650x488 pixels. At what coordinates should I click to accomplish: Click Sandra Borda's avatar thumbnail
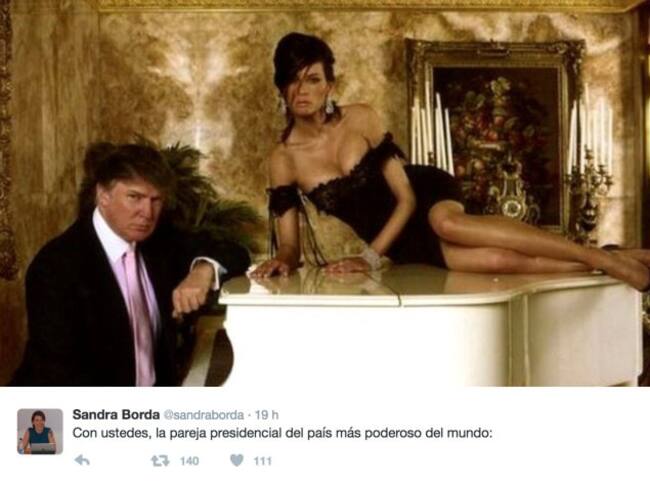tap(40, 431)
